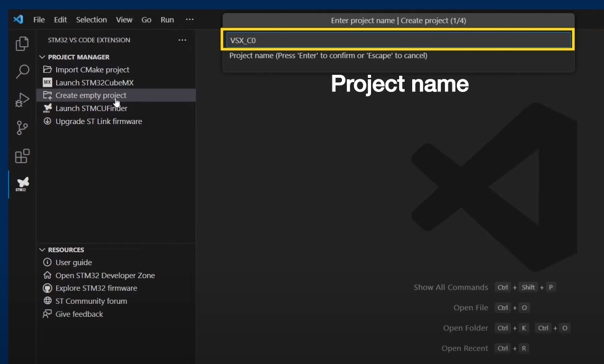Select Launch STM32CubeMX
Screen dimensions: 604x364
pyautogui.click(x=94, y=82)
